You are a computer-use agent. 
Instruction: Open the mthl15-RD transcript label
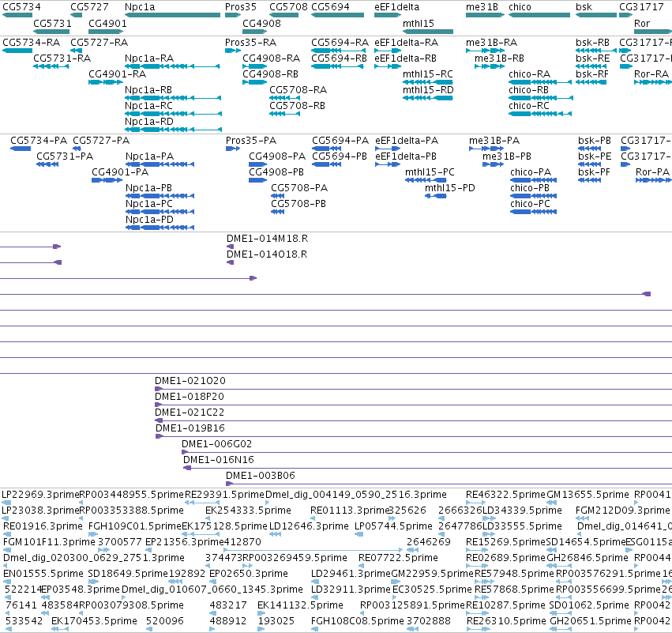(428, 90)
